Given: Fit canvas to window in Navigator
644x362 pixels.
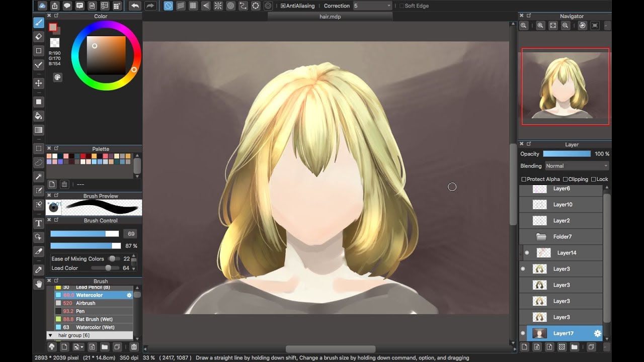Looking at the screenshot, I should pos(553,25).
